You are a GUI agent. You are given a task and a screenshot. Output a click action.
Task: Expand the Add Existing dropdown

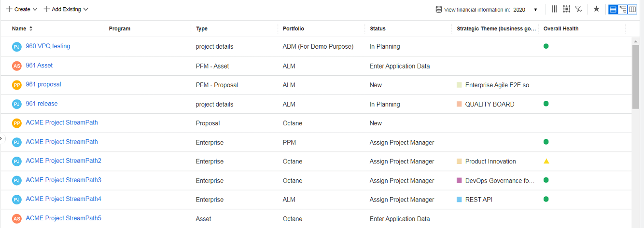66,9
